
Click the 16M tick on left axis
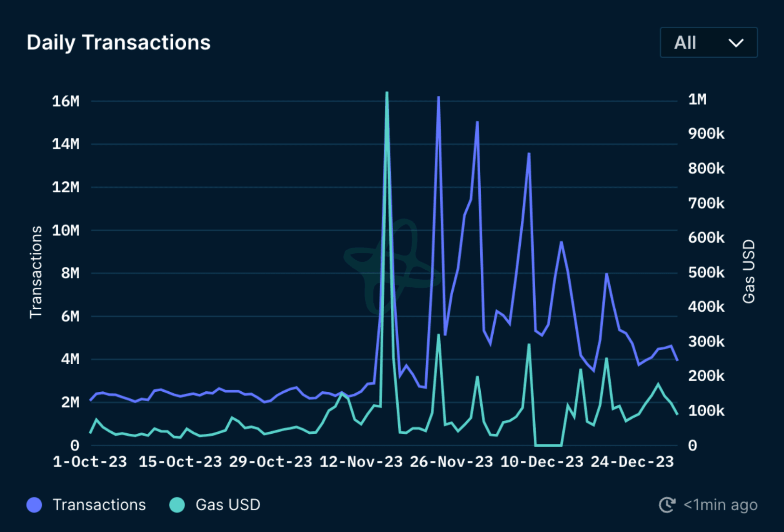65,101
